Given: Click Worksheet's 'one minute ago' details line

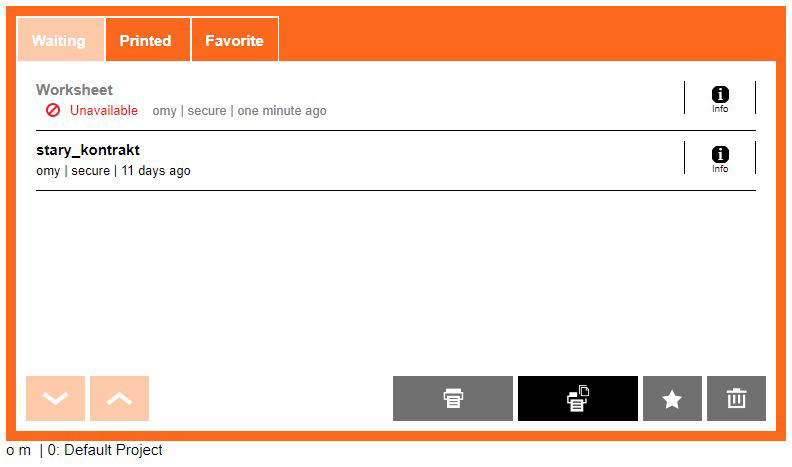Looking at the screenshot, I should [x=239, y=111].
